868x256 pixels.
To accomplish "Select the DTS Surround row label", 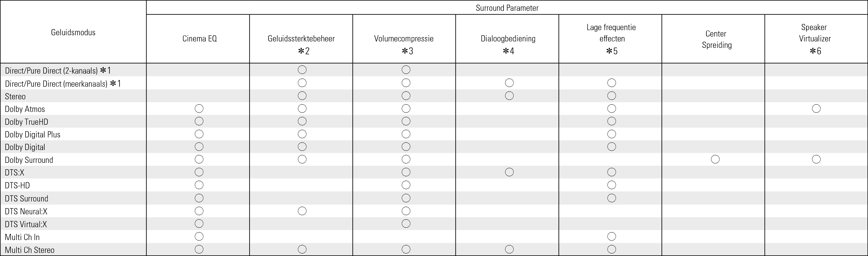I will 26,198.
